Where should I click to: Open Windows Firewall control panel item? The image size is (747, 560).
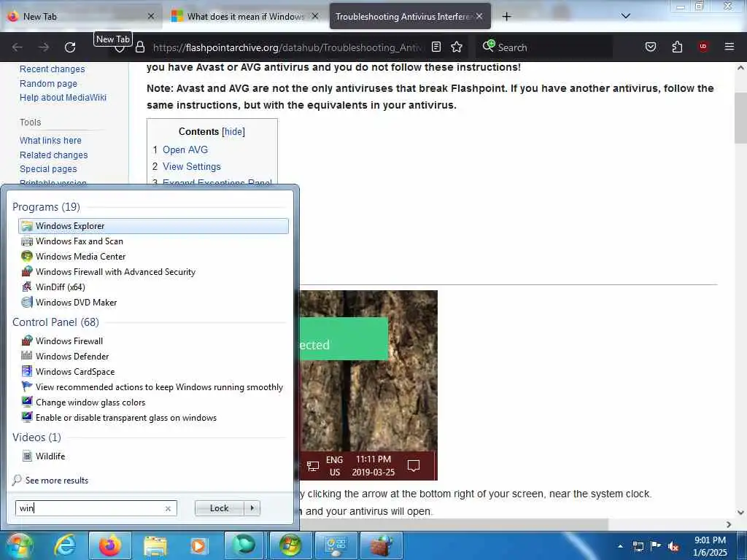click(153, 341)
